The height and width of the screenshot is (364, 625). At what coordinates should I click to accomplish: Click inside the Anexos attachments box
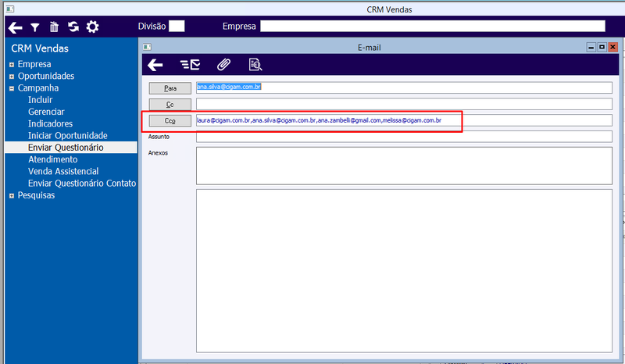[x=404, y=166]
